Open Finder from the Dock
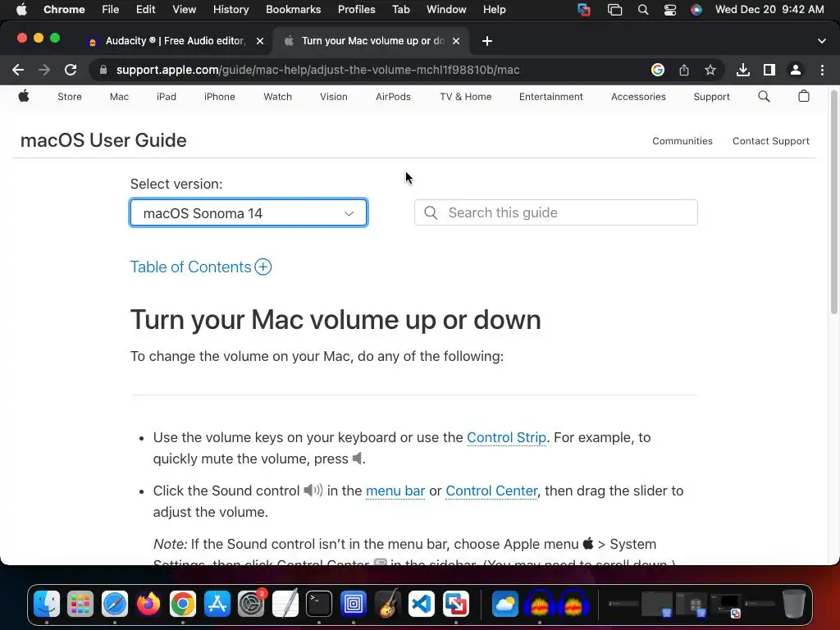The height and width of the screenshot is (630, 840). click(x=47, y=604)
